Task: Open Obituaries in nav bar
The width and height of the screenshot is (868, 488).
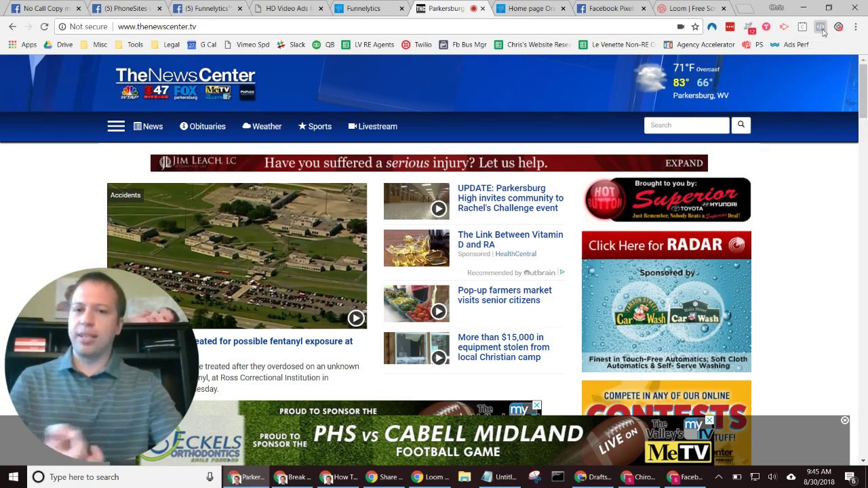Action: (202, 126)
